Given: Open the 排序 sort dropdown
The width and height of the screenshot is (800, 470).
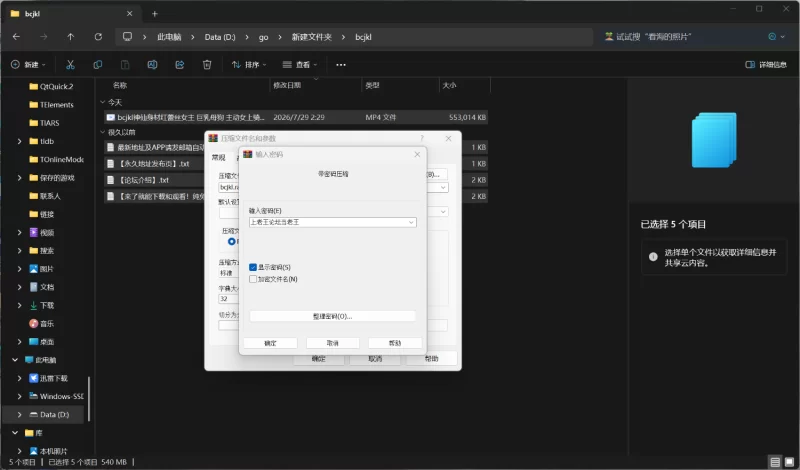Looking at the screenshot, I should [249, 65].
